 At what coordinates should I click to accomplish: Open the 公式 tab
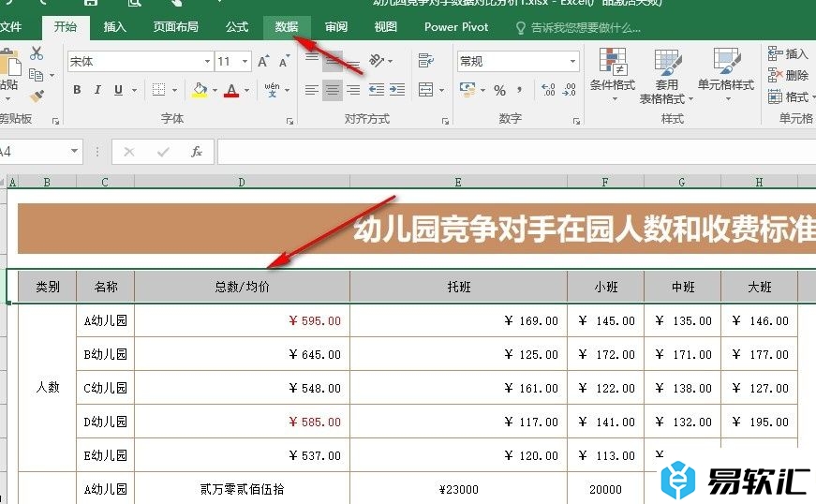pos(237,27)
